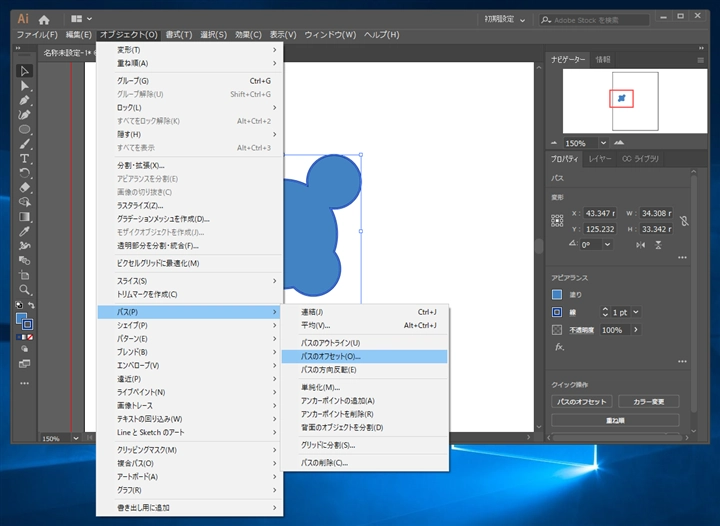
Task: Open the 効果(C) menu
Action: click(248, 35)
